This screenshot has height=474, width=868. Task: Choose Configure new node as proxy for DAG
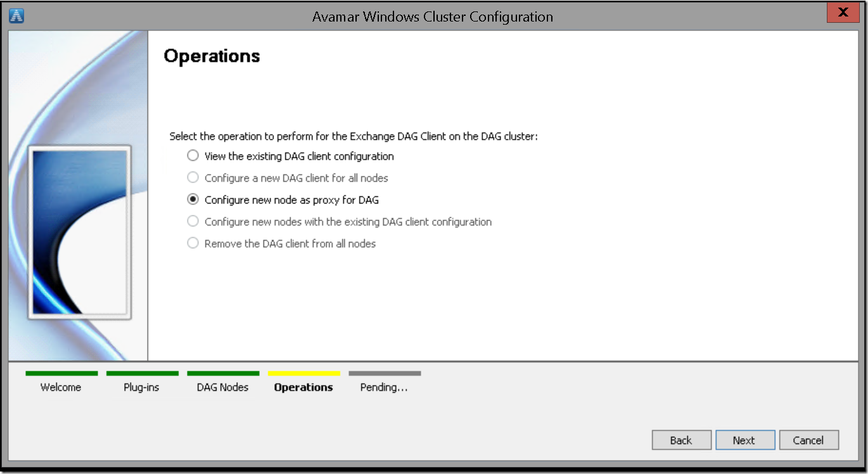coord(283,200)
